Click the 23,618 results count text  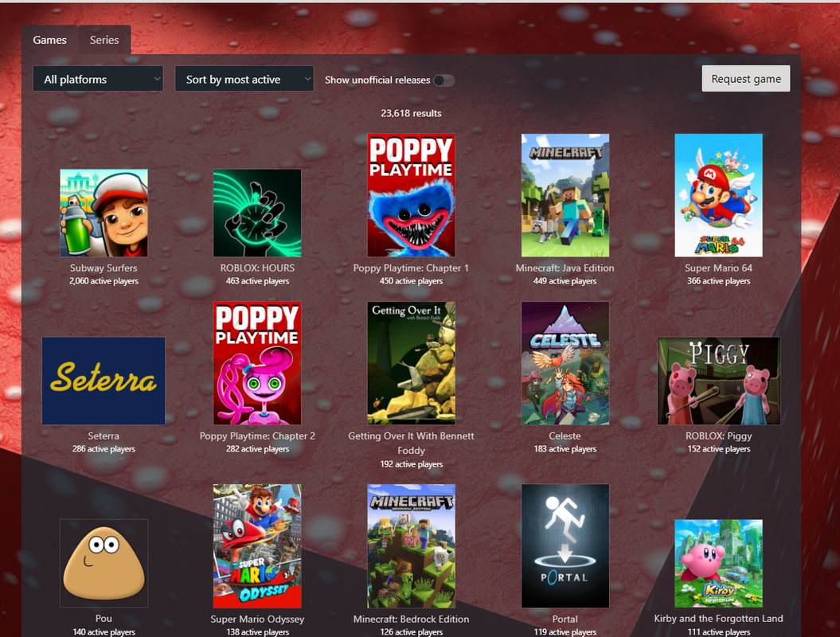(x=411, y=113)
